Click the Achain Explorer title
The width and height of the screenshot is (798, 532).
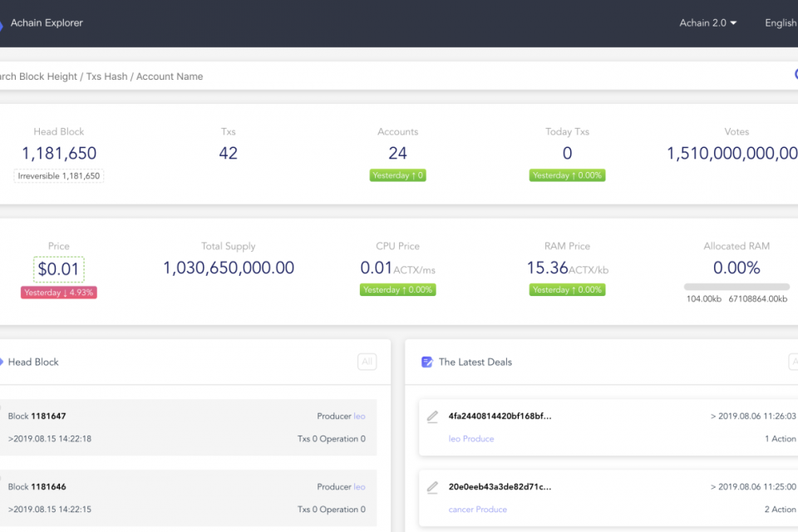pos(47,23)
